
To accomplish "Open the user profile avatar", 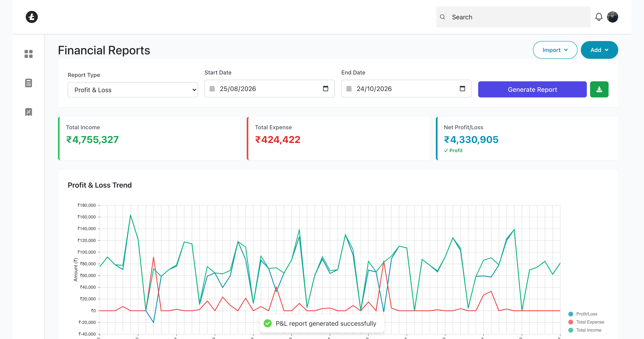I will click(612, 17).
